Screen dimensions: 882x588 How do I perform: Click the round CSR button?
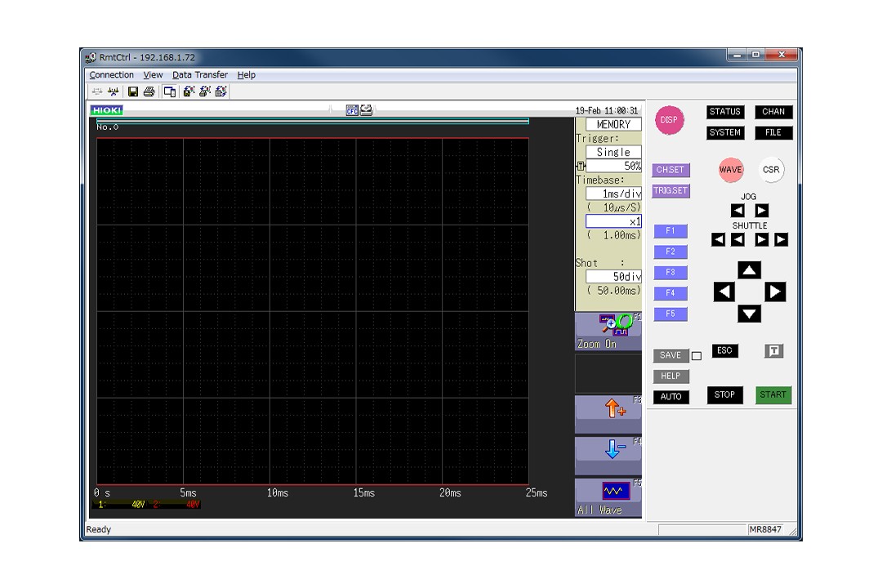click(x=771, y=170)
